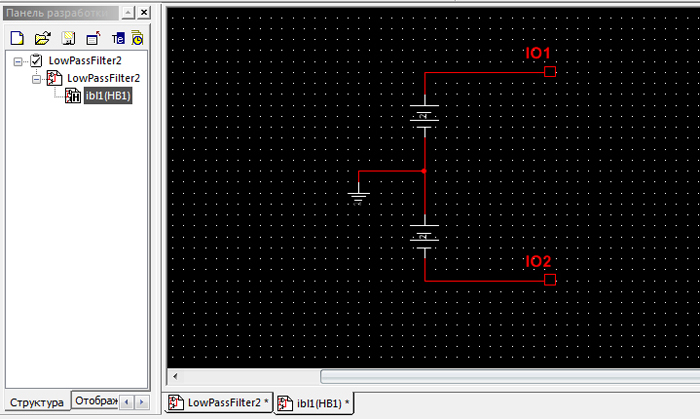Image resolution: width=700 pixels, height=419 pixels.
Task: Switch to the Структура tab
Action: (37, 402)
